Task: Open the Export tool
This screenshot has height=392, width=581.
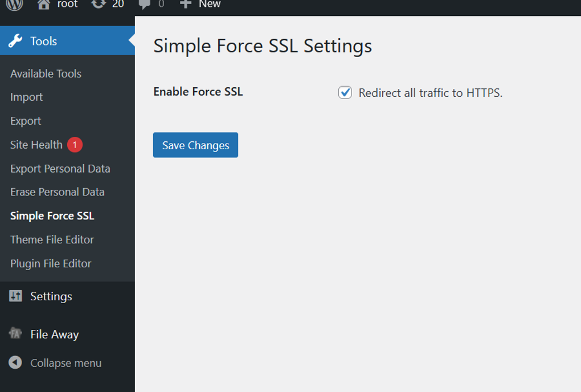Action: [x=25, y=121]
